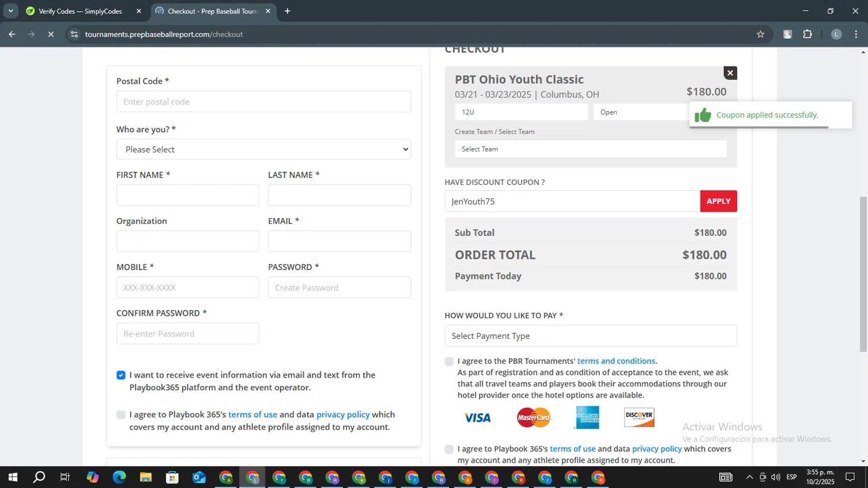Open the Select Payment Type dropdown

click(591, 336)
